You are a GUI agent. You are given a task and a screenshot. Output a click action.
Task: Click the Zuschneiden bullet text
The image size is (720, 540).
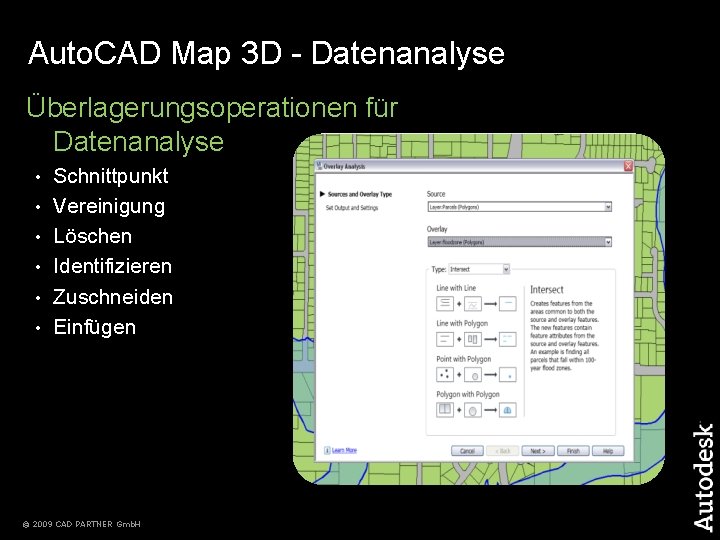(113, 297)
